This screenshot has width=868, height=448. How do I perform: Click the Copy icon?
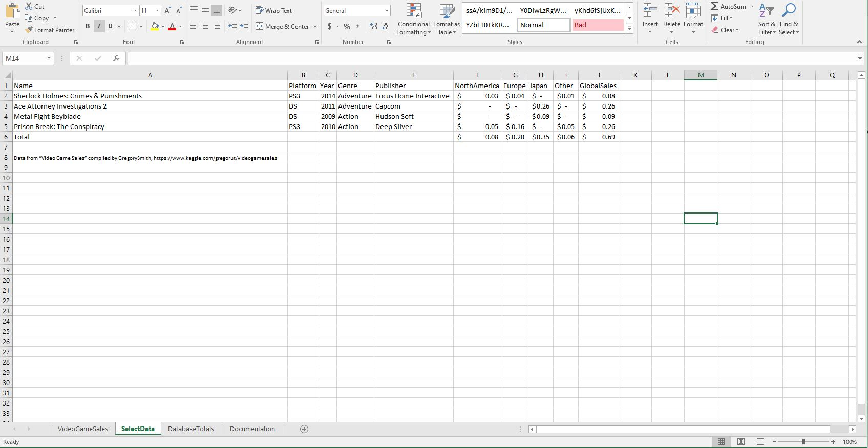[x=29, y=18]
